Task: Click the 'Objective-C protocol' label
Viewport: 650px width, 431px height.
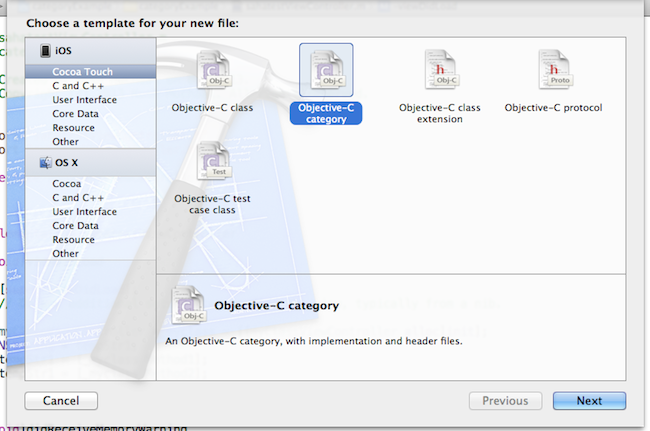Action: pyautogui.click(x=553, y=108)
